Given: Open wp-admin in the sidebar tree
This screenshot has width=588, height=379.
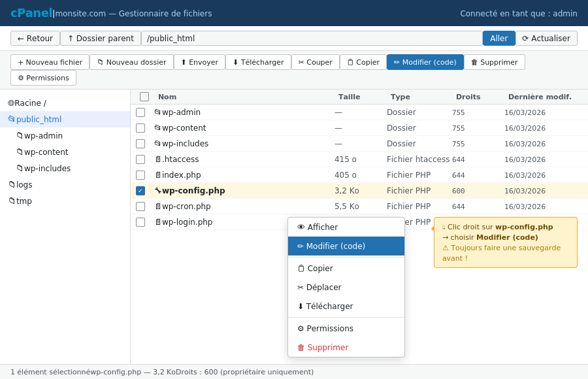Looking at the screenshot, I should coord(65,135).
